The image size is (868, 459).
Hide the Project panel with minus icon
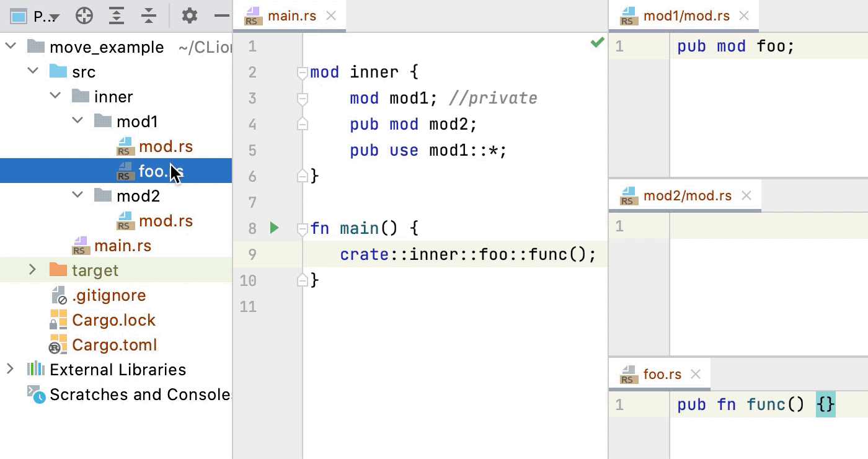point(221,16)
